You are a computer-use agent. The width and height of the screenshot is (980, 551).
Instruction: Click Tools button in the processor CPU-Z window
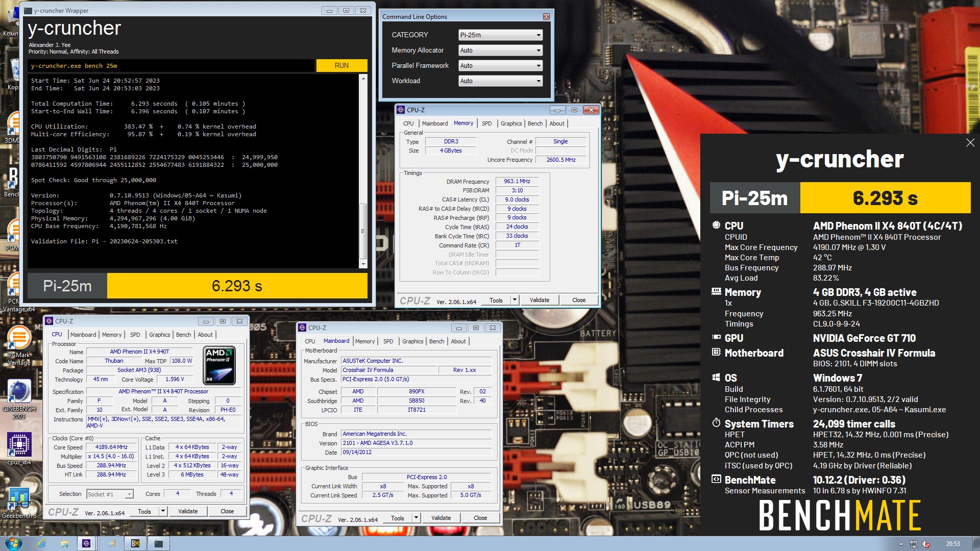tap(144, 511)
